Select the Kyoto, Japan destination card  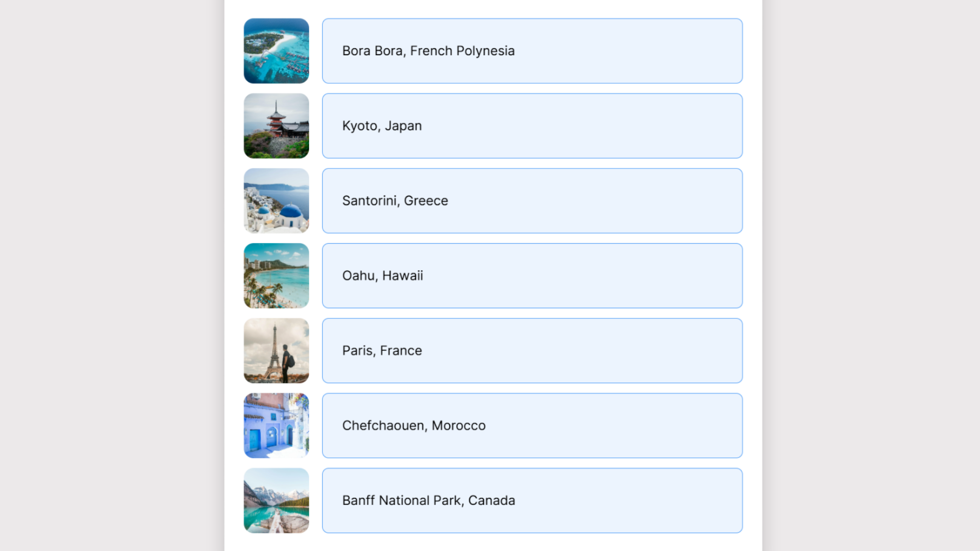[532, 126]
